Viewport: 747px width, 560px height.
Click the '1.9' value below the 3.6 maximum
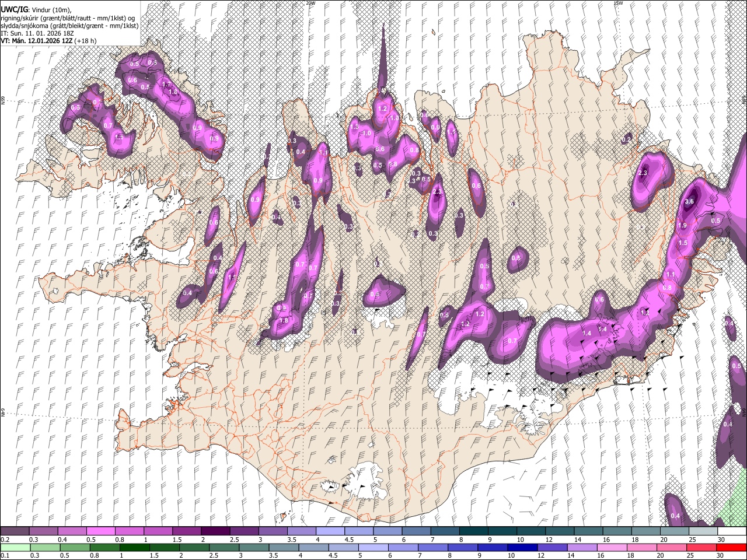(682, 226)
